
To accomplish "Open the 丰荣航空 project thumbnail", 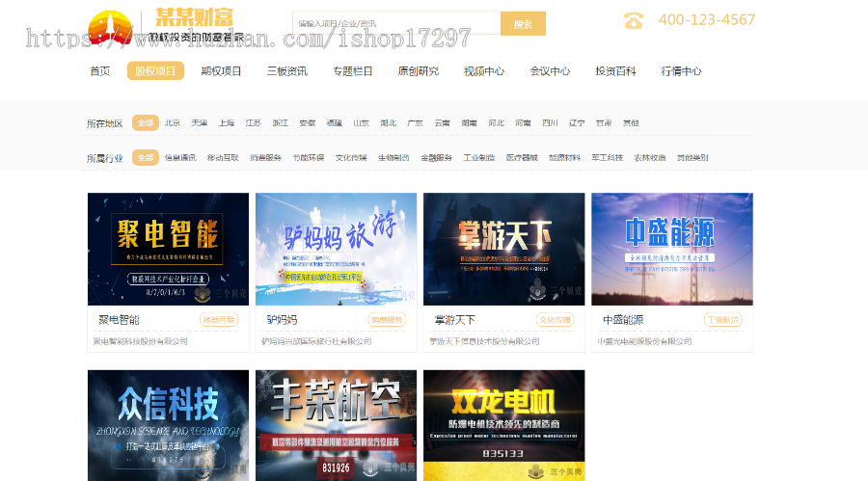I will 336,425.
